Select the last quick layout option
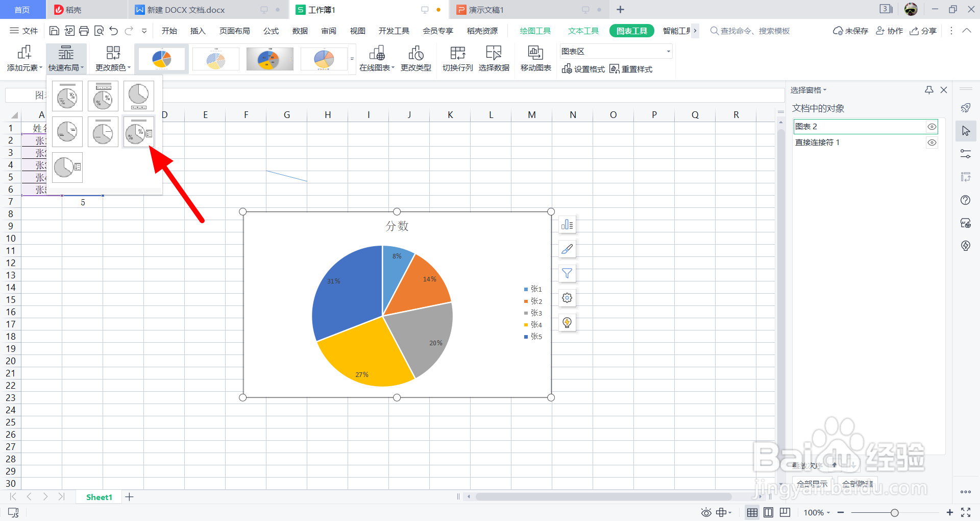Viewport: 980px width, 521px height. [67, 168]
